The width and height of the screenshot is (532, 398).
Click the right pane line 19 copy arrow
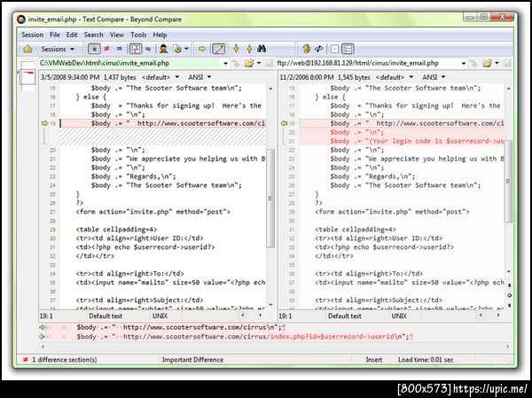point(284,123)
